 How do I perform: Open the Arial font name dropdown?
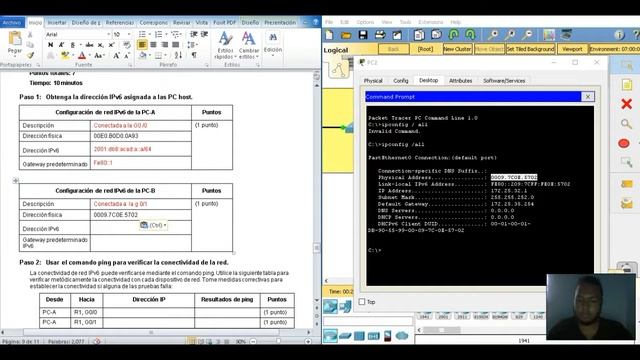[x=109, y=34]
